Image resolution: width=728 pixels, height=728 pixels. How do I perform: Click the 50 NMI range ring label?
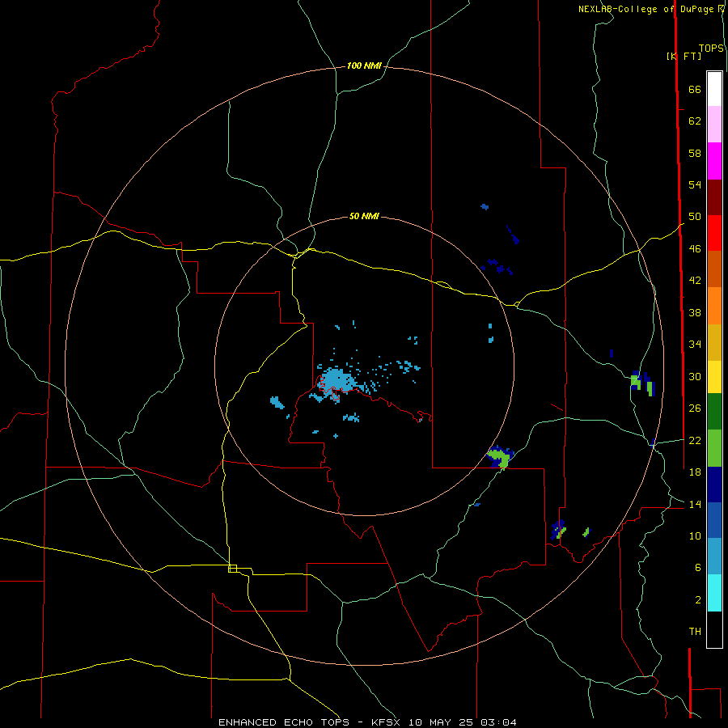click(364, 216)
